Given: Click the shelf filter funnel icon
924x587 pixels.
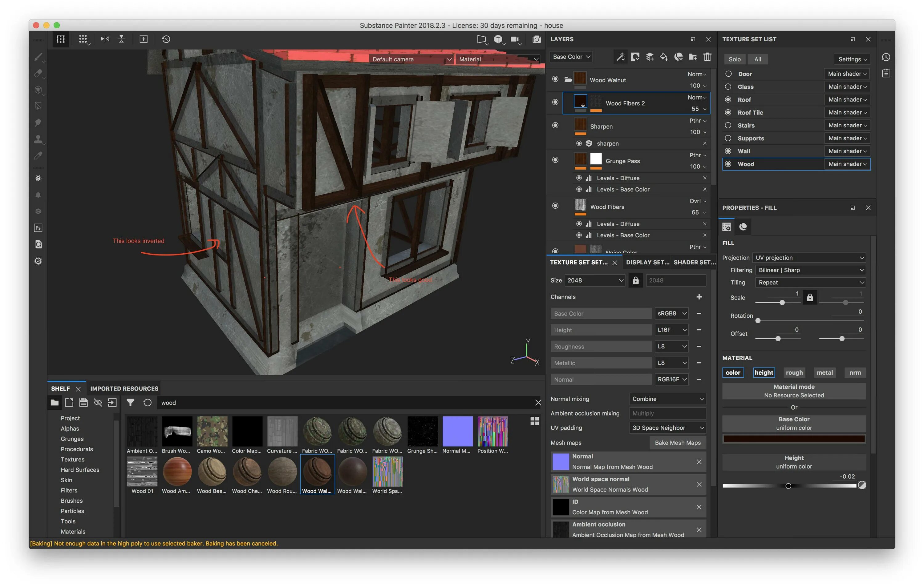Looking at the screenshot, I should pos(131,403).
